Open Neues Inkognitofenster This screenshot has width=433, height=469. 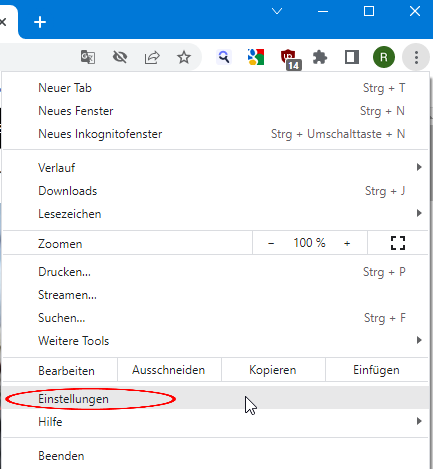(215, 134)
